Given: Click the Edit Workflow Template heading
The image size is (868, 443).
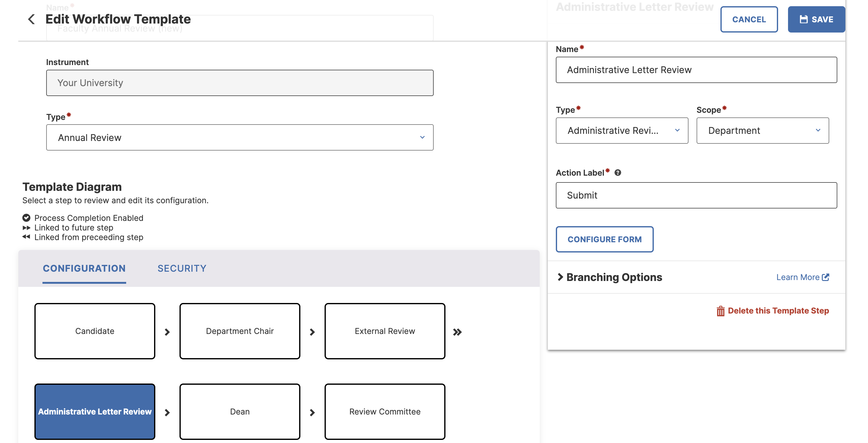Looking at the screenshot, I should pyautogui.click(x=118, y=19).
